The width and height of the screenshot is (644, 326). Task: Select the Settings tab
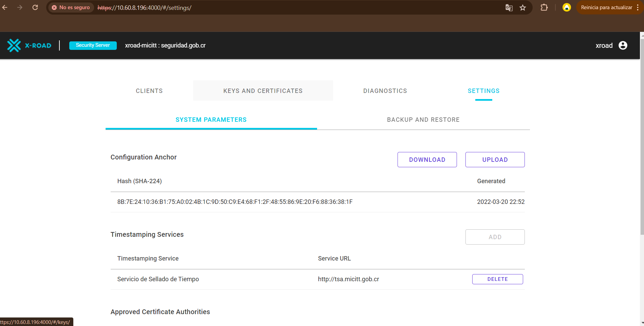coord(484,91)
